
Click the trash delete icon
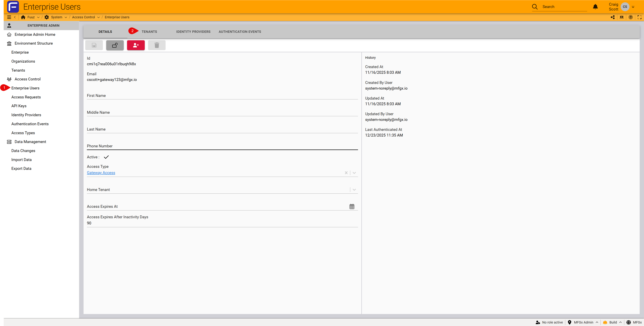[x=157, y=45]
